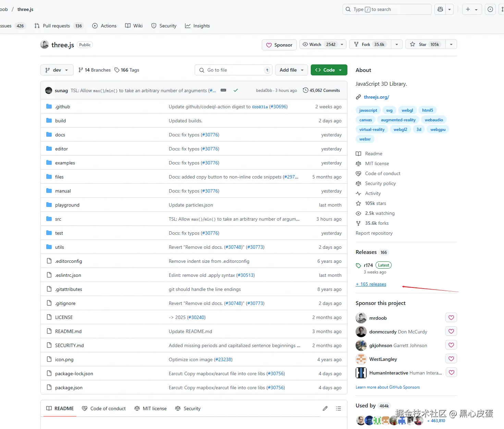This screenshot has height=429, width=504.
Task: Star the three.js repository
Action: pos(426,45)
